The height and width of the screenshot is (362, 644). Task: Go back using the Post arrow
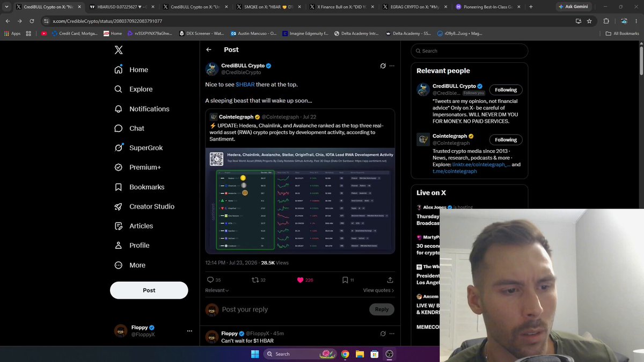tap(209, 49)
